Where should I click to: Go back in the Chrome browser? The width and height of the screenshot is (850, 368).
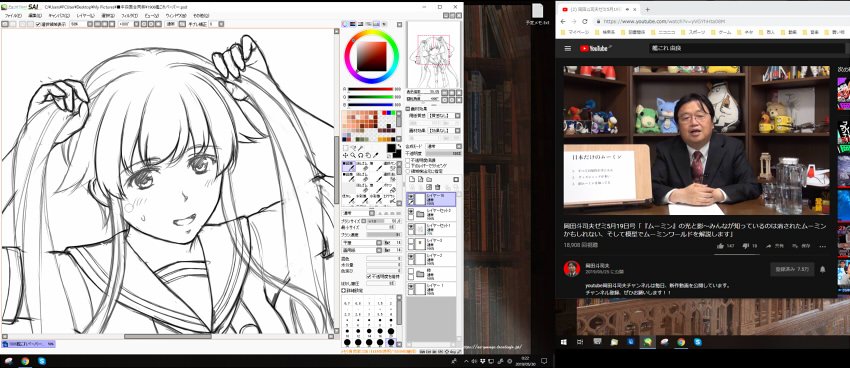(x=562, y=21)
